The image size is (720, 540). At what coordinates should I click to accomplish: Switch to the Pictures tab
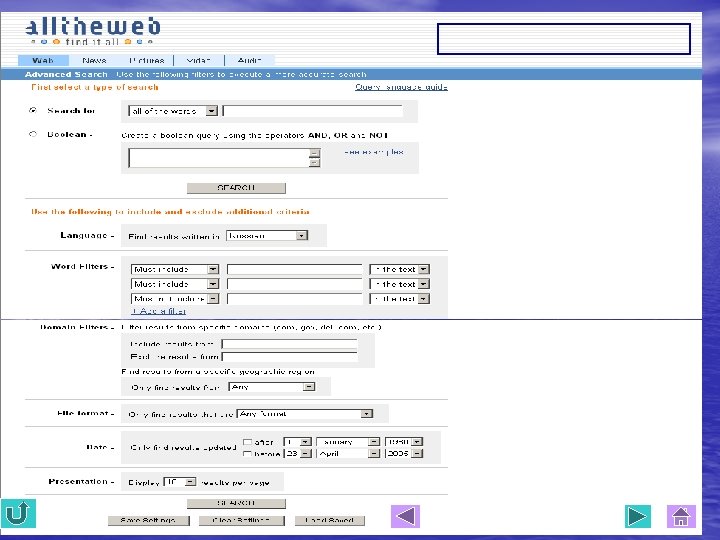tap(146, 60)
